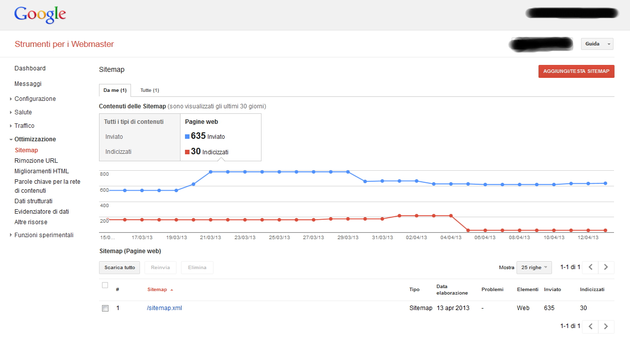The width and height of the screenshot is (630, 364).
Task: Expand the Salute sidebar section
Action: click(x=11, y=112)
